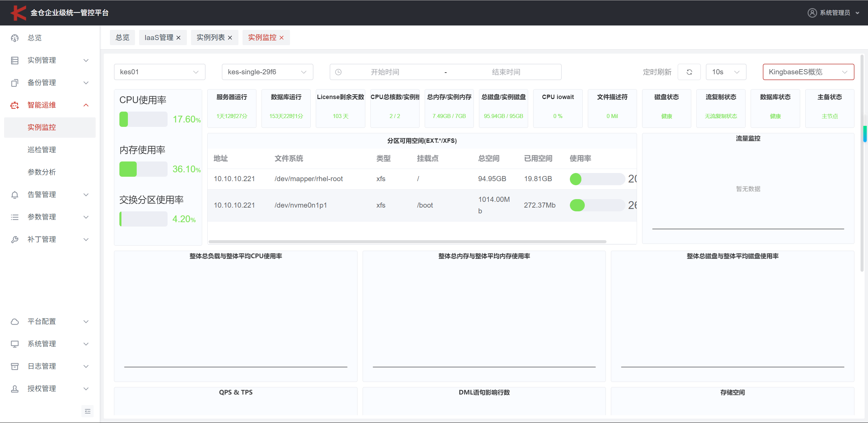
Task: Click the wrench icon for 补丁管理
Action: (x=15, y=239)
